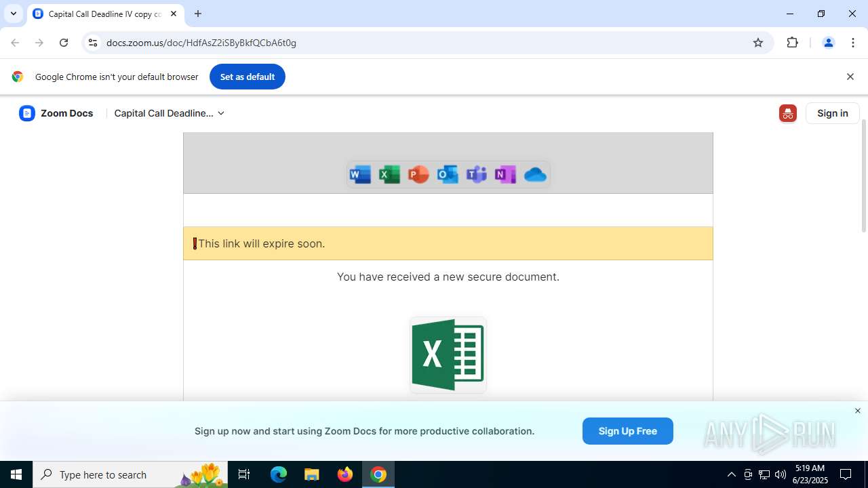Click the address bar URL
The image size is (868, 488).
(201, 43)
